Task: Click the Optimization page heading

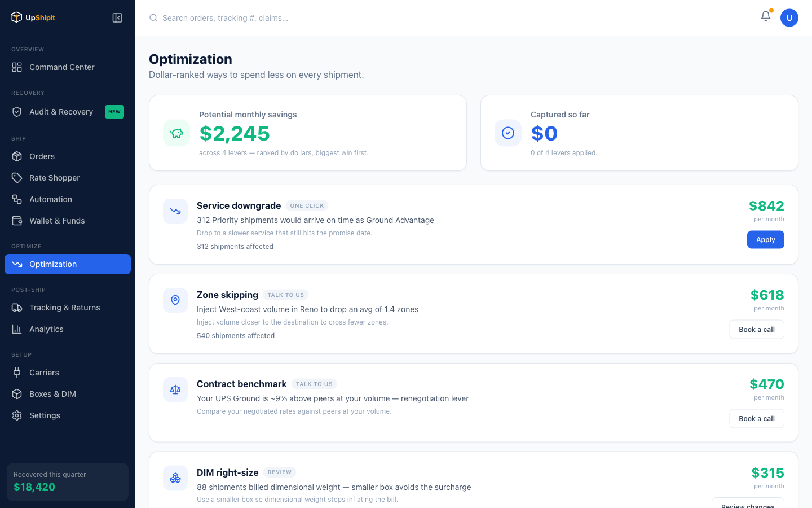Action: [191, 59]
